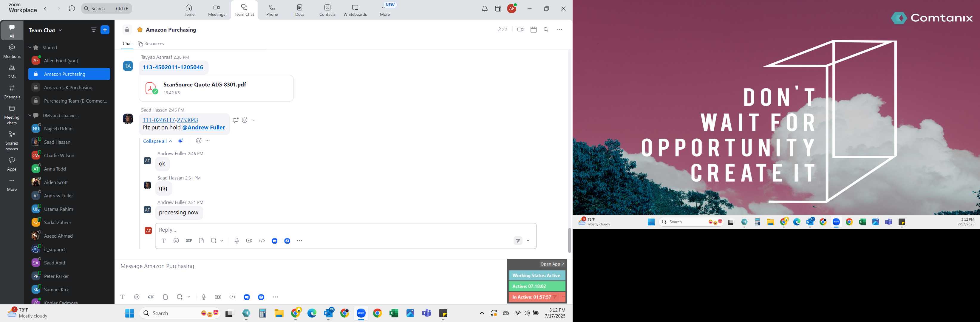This screenshot has width=980, height=322.
Task: Click the back navigation arrow
Action: pos(45,8)
